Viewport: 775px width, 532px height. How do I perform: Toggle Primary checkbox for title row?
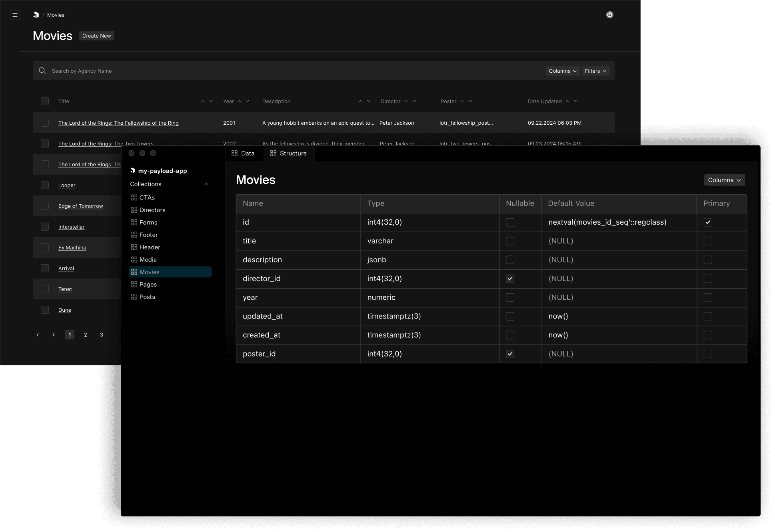tap(708, 241)
